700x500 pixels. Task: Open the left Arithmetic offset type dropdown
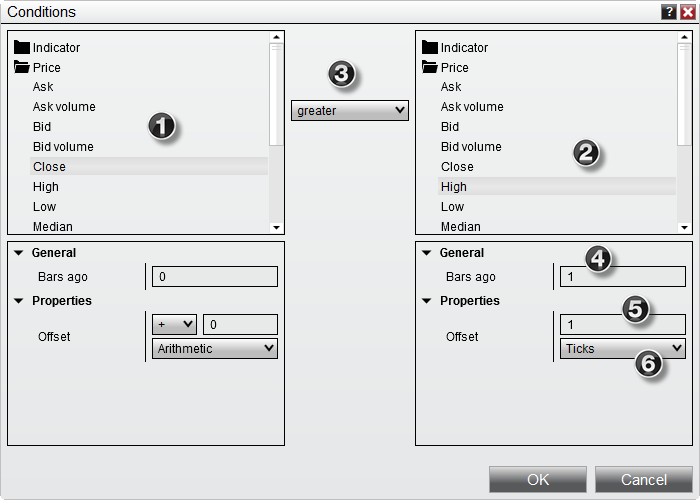pos(214,349)
